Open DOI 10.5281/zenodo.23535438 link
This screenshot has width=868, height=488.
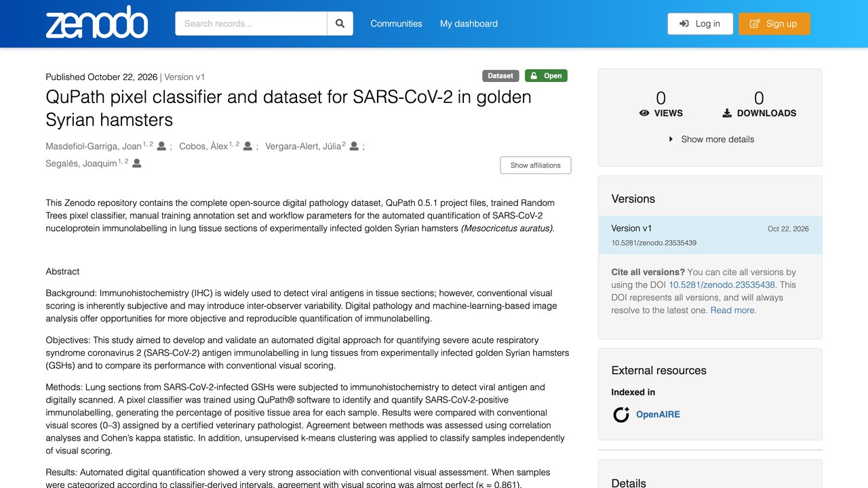(x=722, y=285)
